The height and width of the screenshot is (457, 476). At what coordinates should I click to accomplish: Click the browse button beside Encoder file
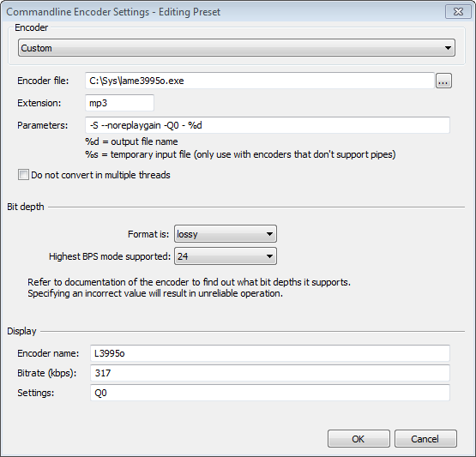pos(443,81)
